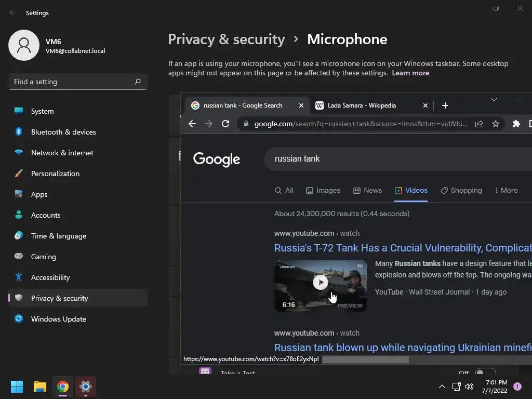
Task: Select the Images search results tab
Action: [x=323, y=190]
